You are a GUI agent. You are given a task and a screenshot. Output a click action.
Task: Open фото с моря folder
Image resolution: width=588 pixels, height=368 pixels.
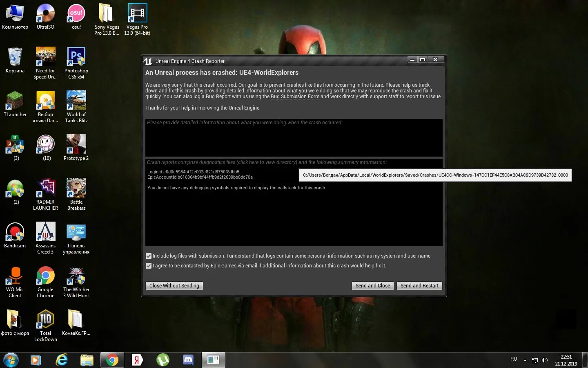tap(15, 323)
